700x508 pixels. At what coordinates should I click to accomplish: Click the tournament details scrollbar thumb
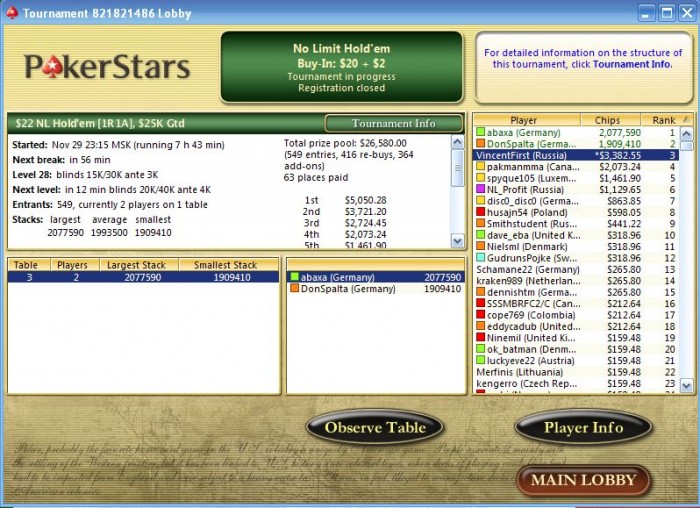click(458, 168)
